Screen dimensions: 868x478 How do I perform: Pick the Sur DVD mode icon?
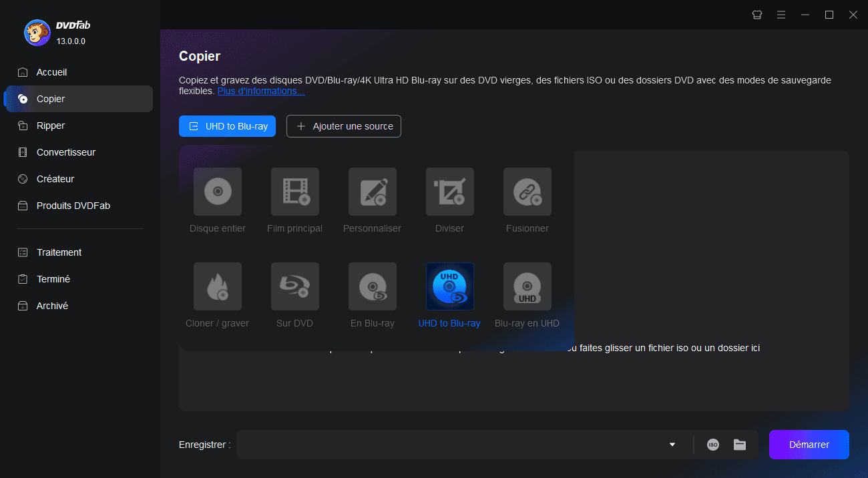pyautogui.click(x=295, y=286)
